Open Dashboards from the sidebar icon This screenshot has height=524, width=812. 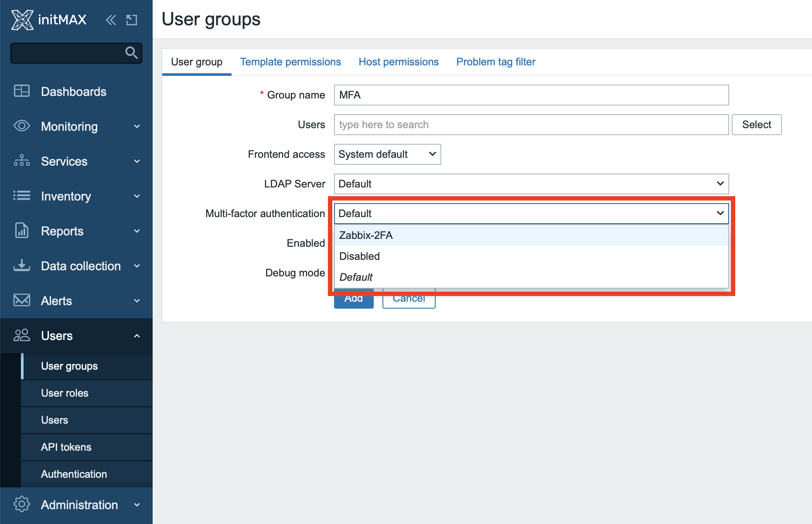(x=22, y=91)
